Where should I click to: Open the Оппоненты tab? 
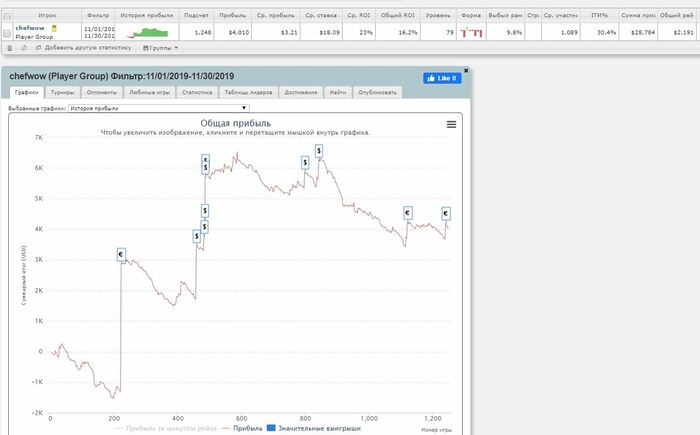click(102, 92)
